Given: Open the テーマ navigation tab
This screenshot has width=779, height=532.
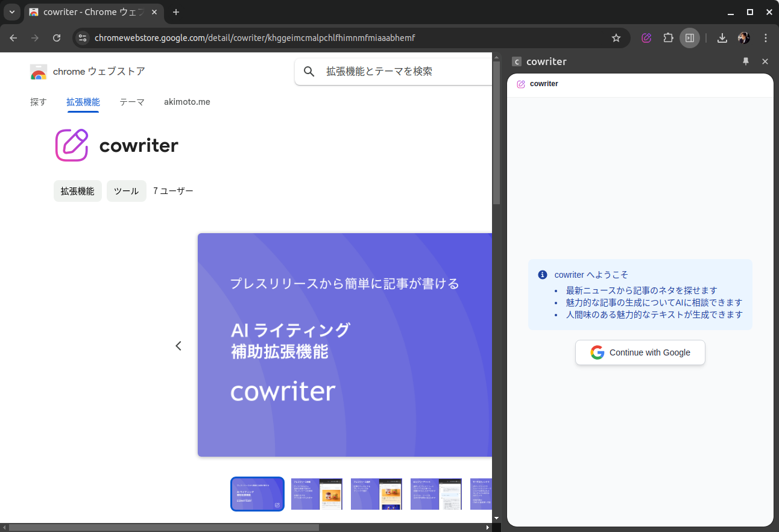Looking at the screenshot, I should [132, 102].
